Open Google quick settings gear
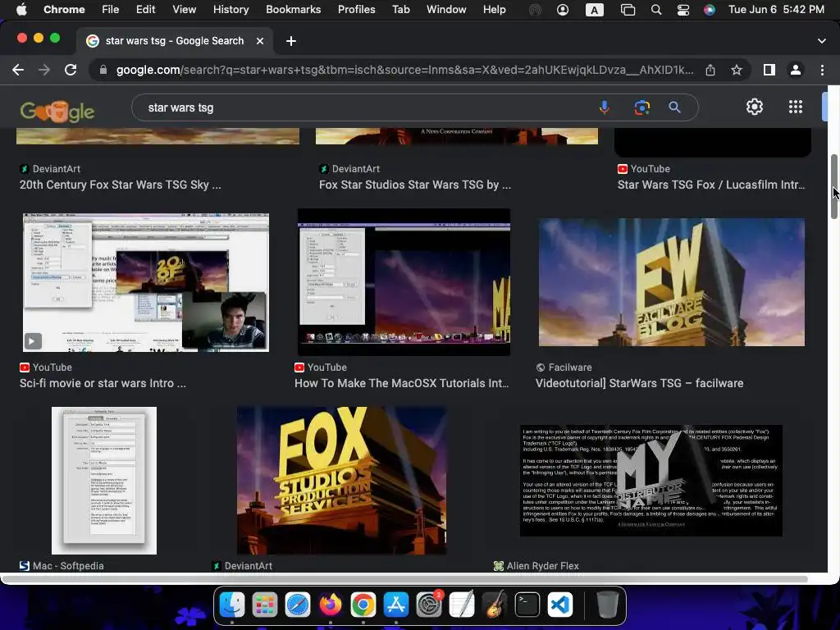The image size is (840, 630). click(755, 107)
